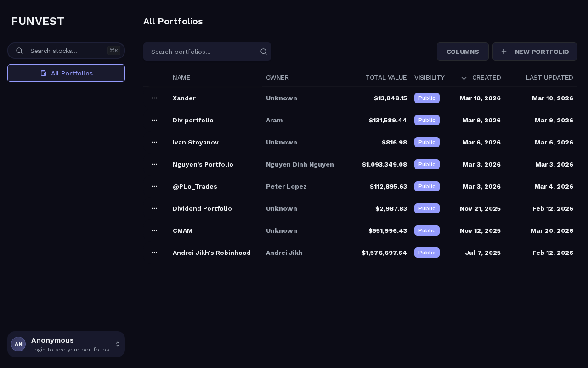Open row actions menu for Div portfolio
588x368 pixels.
154,120
